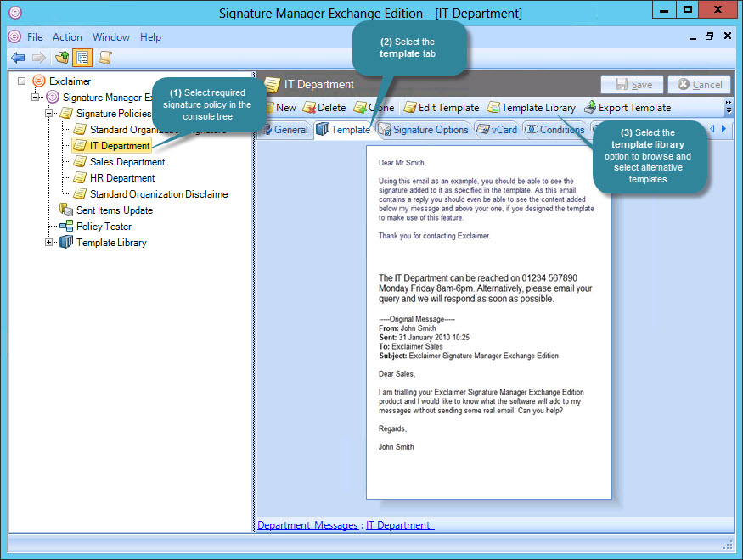The image size is (743, 560).
Task: Restore the inner MDI window
Action: (709, 36)
